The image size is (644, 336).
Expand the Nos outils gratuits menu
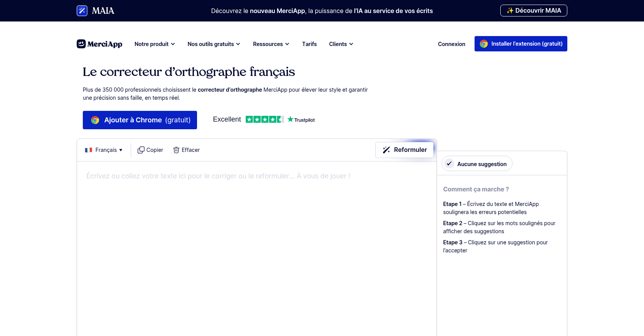click(214, 44)
